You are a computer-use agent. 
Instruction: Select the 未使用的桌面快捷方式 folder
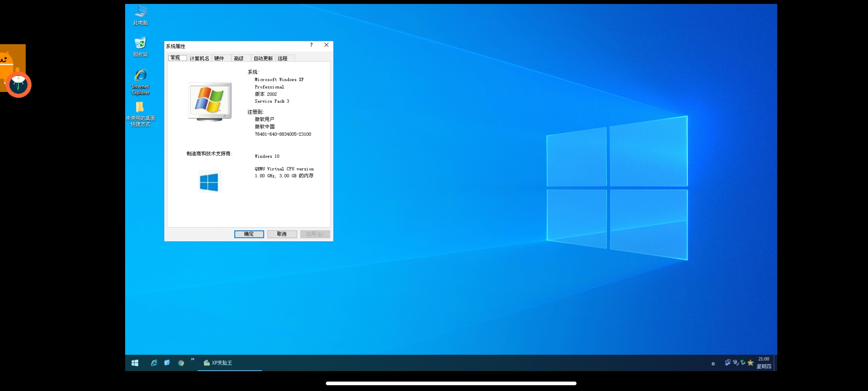[140, 114]
